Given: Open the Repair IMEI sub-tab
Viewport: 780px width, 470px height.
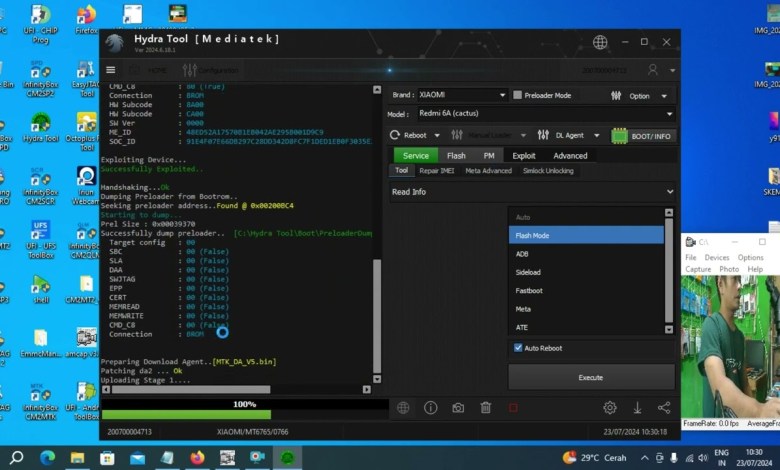Looking at the screenshot, I should [x=436, y=171].
